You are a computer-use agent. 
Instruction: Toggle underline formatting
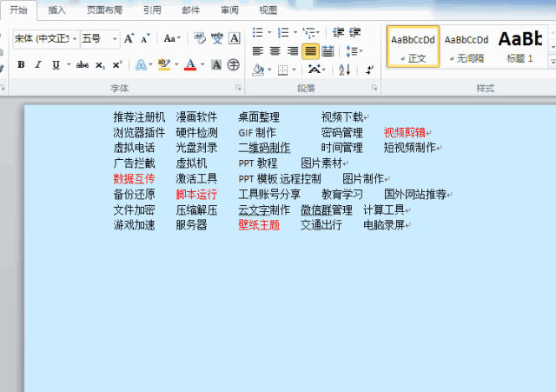pos(56,64)
